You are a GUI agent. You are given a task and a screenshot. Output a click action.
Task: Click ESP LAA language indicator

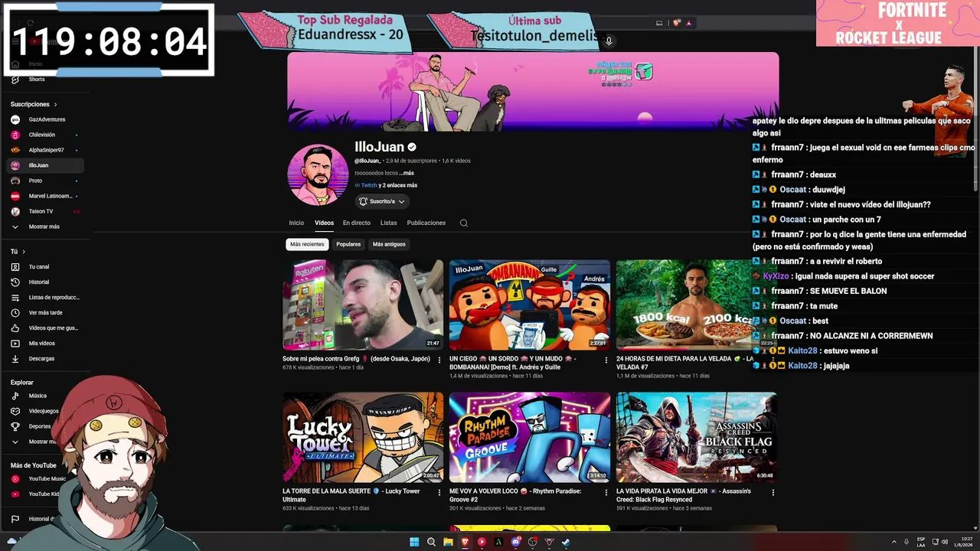click(x=922, y=542)
